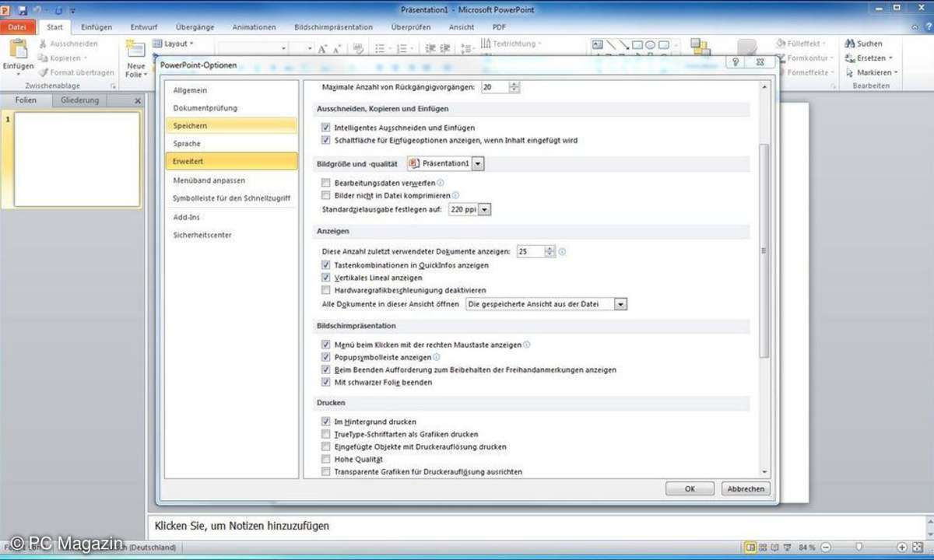
Task: Toggle Schaltfläche für Einfügeoptionen anzeigen checkbox
Action: tap(326, 141)
